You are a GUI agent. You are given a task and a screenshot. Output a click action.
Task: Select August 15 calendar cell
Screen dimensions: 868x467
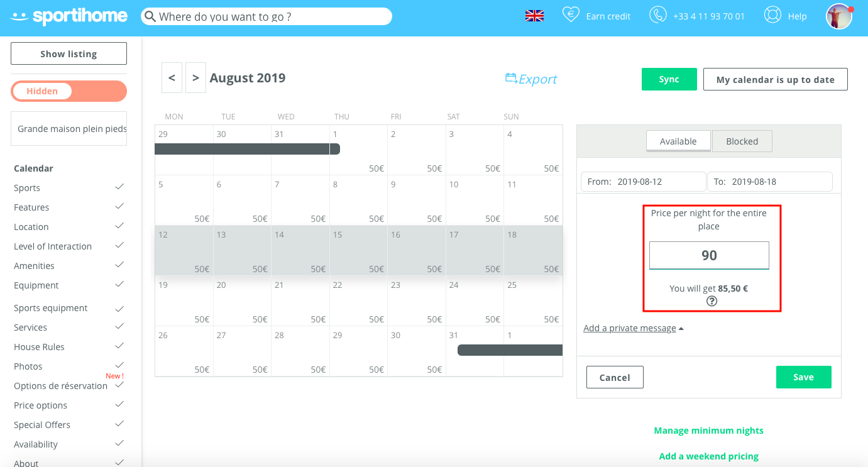pyautogui.click(x=358, y=251)
